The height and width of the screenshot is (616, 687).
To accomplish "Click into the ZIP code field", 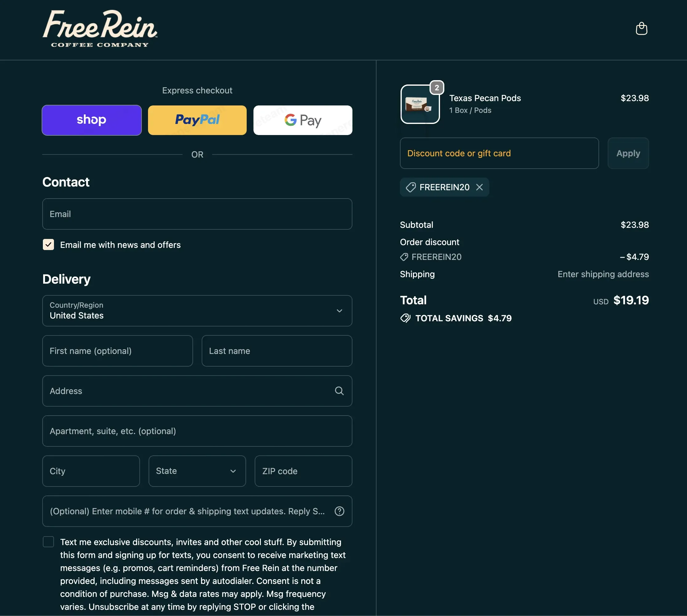I will pos(303,471).
